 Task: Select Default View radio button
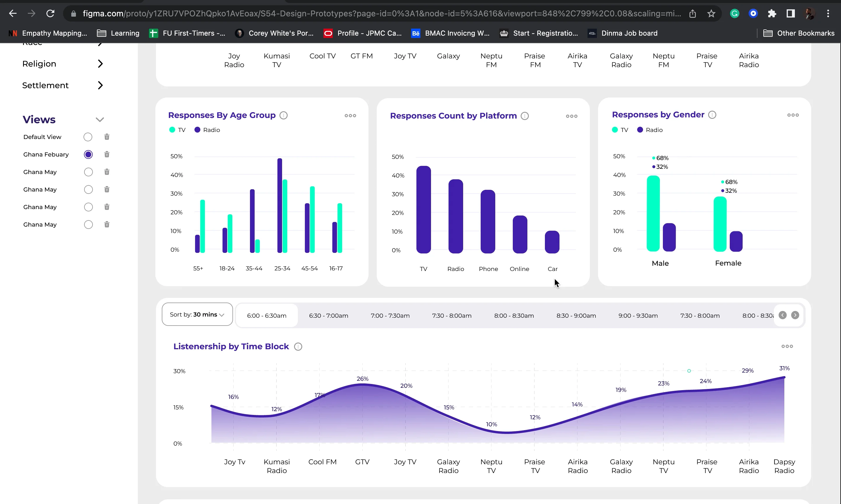[x=88, y=137]
